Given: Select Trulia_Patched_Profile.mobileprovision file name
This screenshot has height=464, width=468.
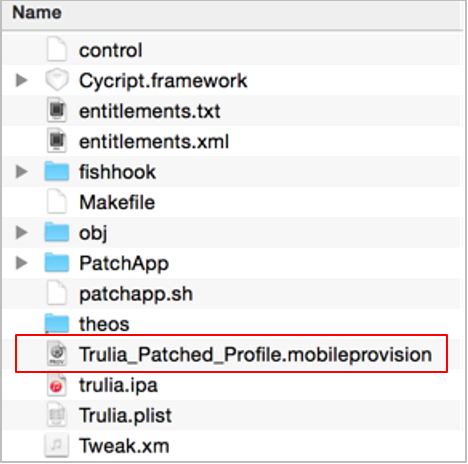Looking at the screenshot, I should (255, 354).
